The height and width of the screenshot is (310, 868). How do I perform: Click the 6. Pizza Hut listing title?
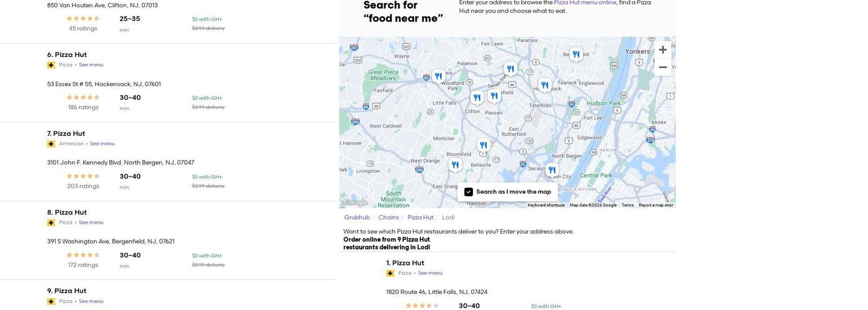click(x=67, y=55)
